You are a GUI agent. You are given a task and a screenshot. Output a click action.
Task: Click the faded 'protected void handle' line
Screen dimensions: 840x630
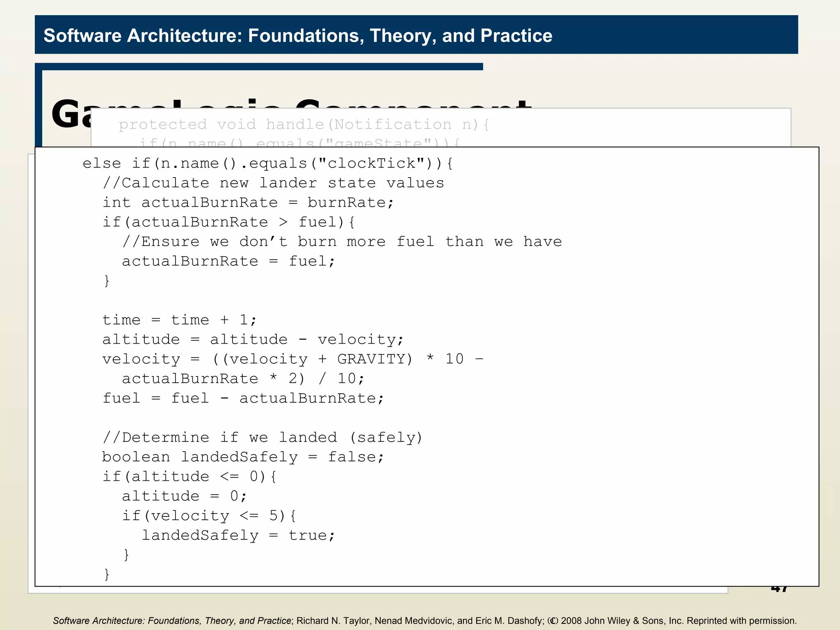pos(304,124)
